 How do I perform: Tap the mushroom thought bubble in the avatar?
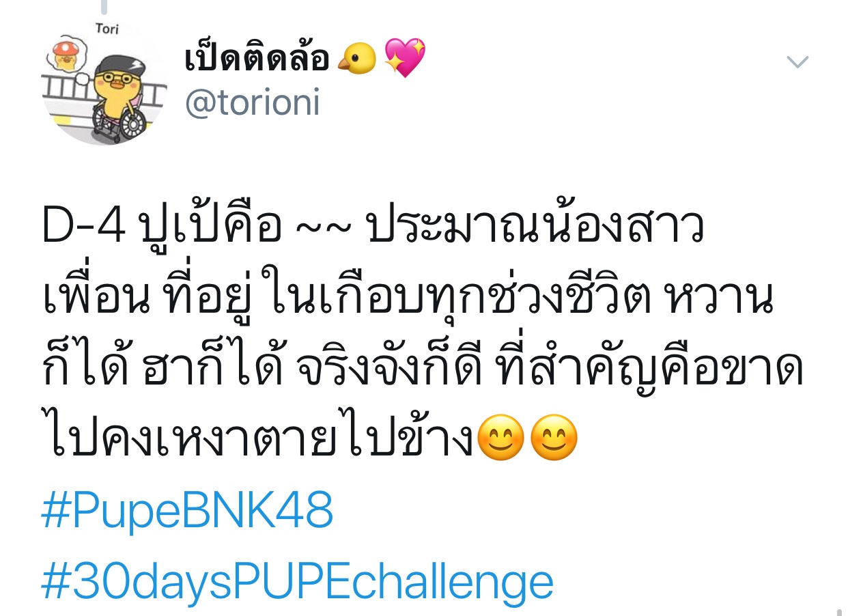[x=66, y=55]
